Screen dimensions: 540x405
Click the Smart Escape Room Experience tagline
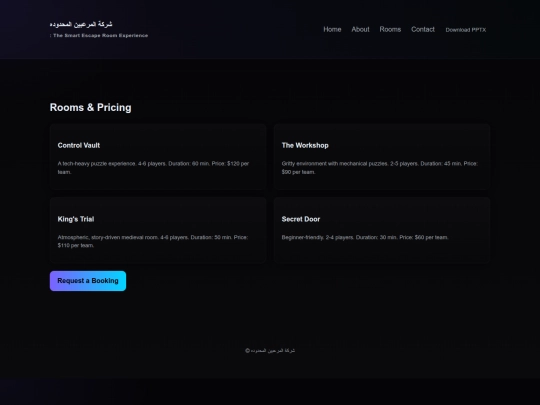tap(99, 35)
